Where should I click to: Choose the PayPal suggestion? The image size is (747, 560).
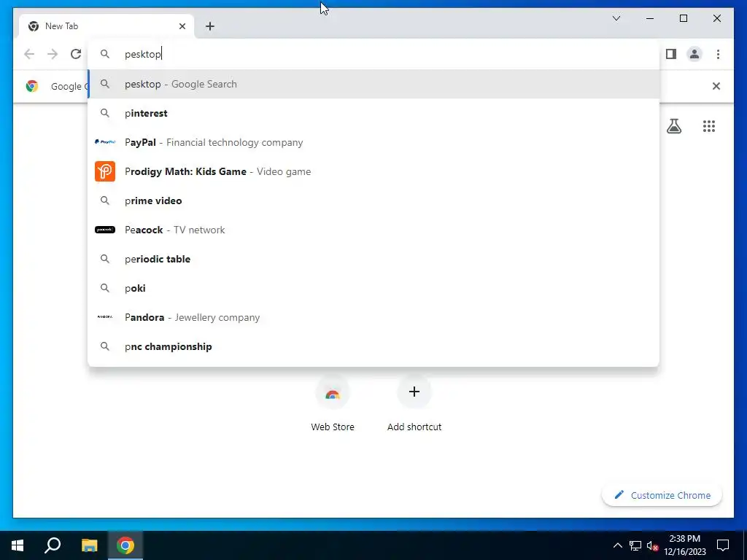373,142
